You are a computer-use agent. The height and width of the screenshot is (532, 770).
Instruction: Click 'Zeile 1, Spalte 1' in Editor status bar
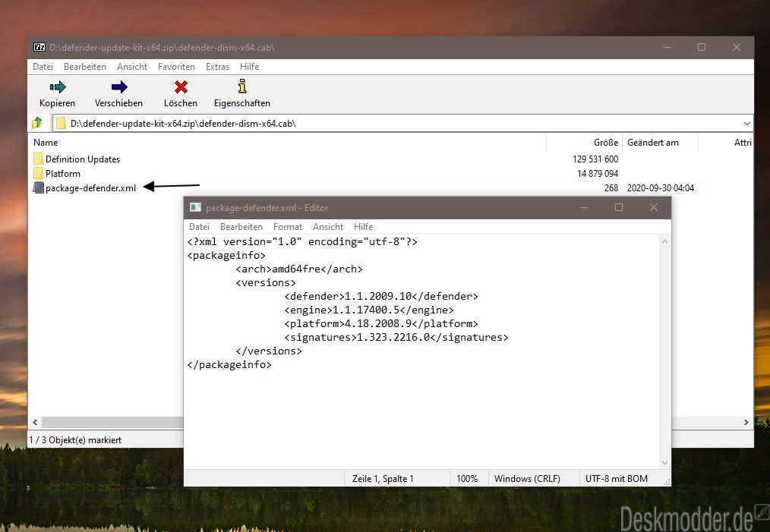tap(383, 479)
